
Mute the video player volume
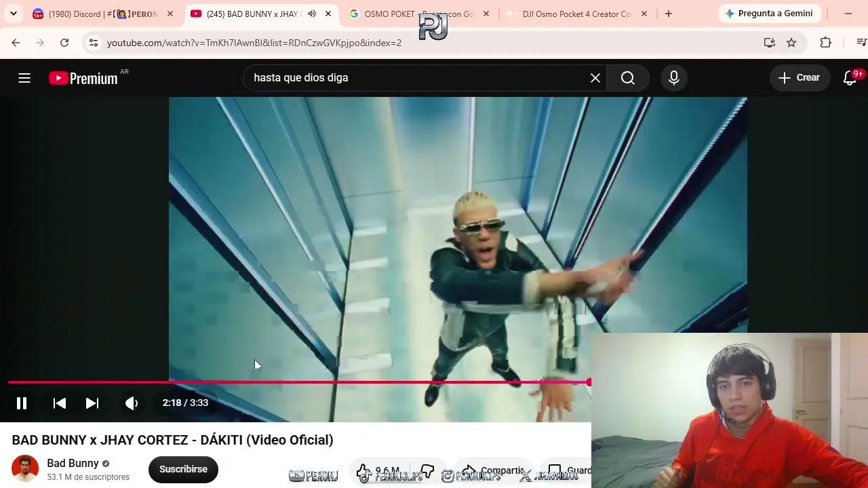132,403
